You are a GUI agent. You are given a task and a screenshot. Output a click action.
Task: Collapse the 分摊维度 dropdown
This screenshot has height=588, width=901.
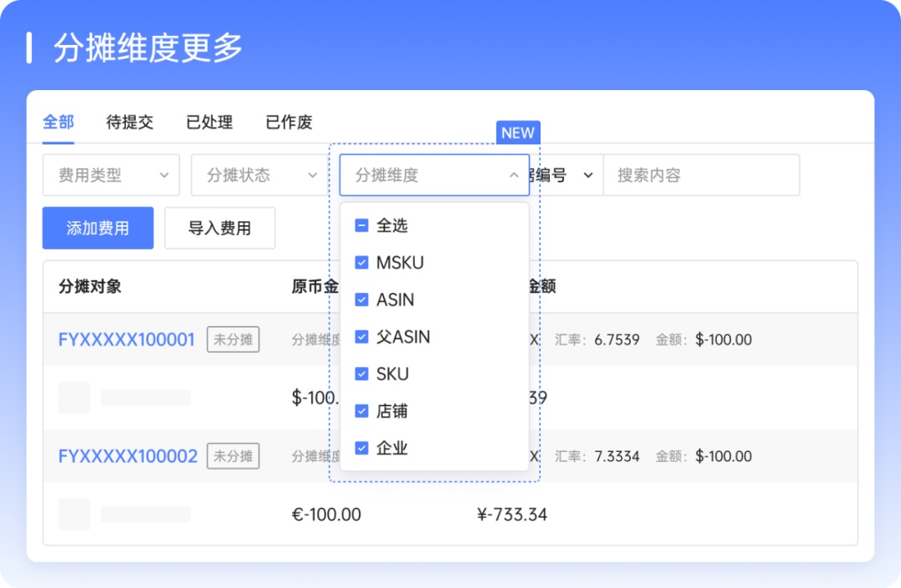[x=434, y=175]
